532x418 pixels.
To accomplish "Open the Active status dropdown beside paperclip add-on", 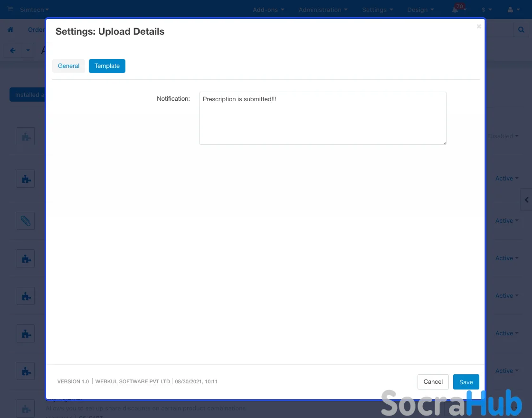I will pos(507,221).
